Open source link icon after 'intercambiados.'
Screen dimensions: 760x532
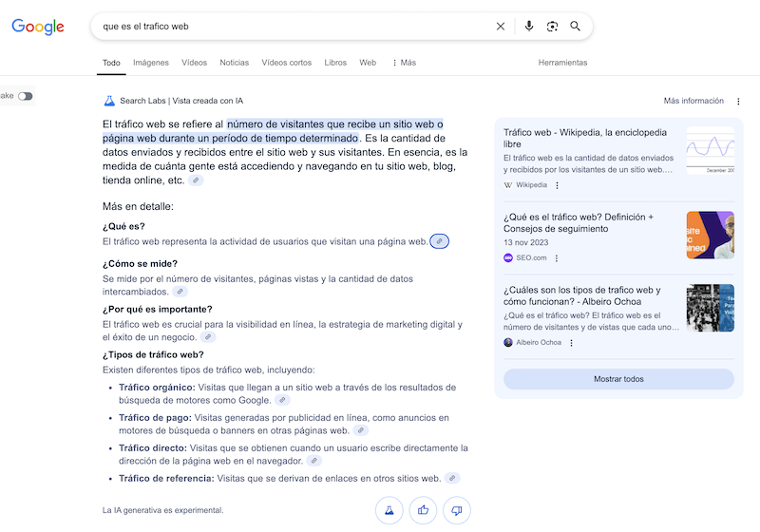click(180, 292)
